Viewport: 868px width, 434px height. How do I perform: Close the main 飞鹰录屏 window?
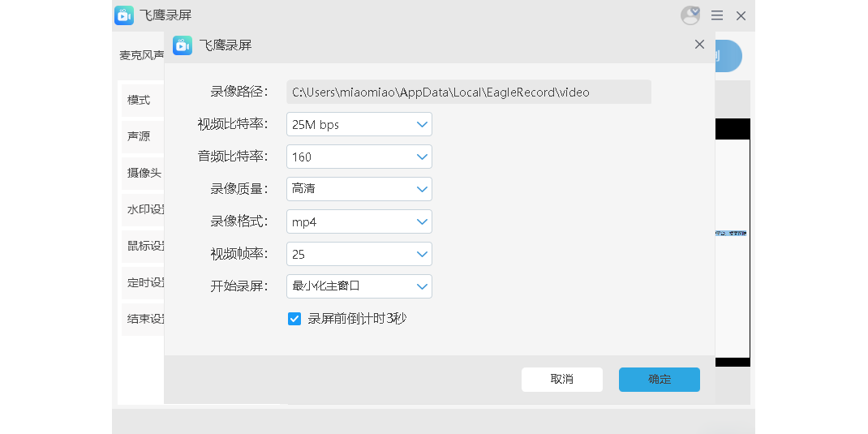point(741,15)
